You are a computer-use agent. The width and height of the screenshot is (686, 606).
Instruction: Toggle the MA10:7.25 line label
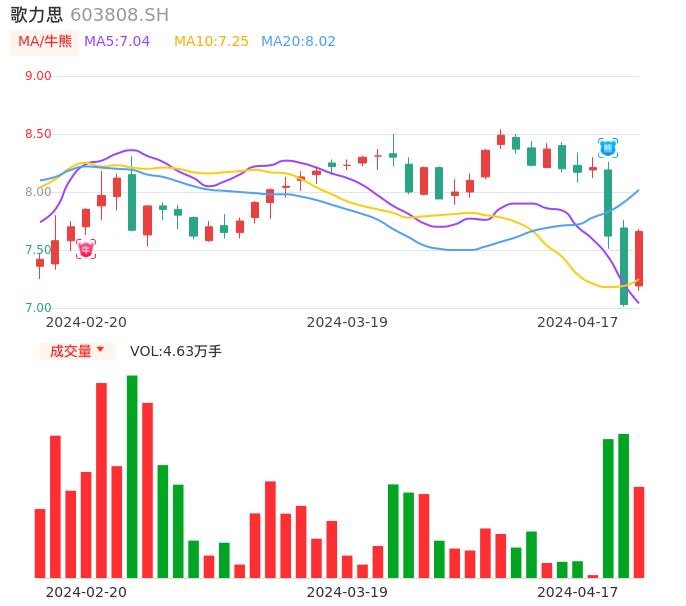point(211,42)
